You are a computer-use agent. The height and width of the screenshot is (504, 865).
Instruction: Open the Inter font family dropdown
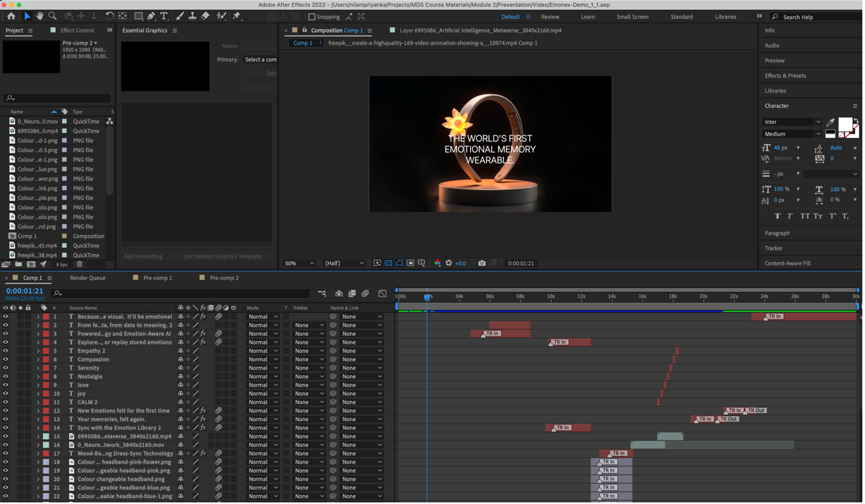tap(792, 122)
